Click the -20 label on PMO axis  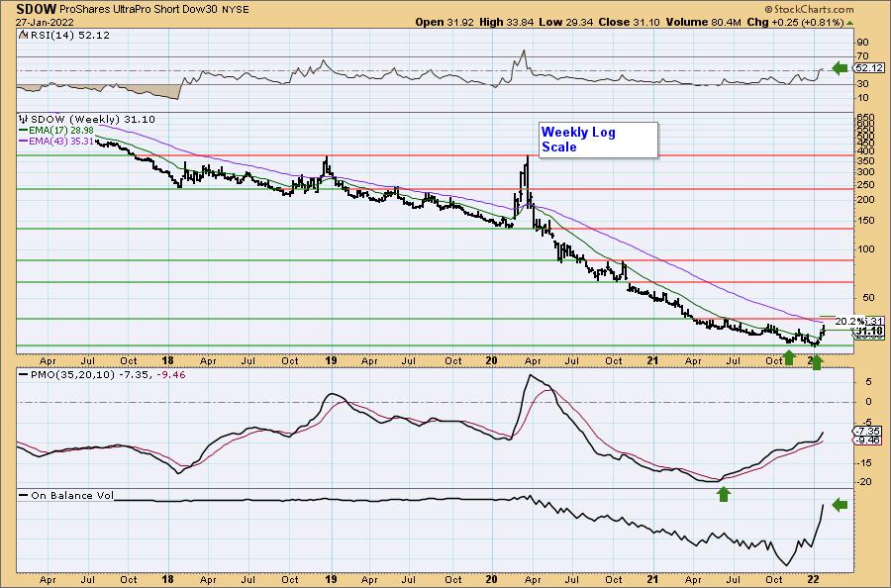pos(863,482)
